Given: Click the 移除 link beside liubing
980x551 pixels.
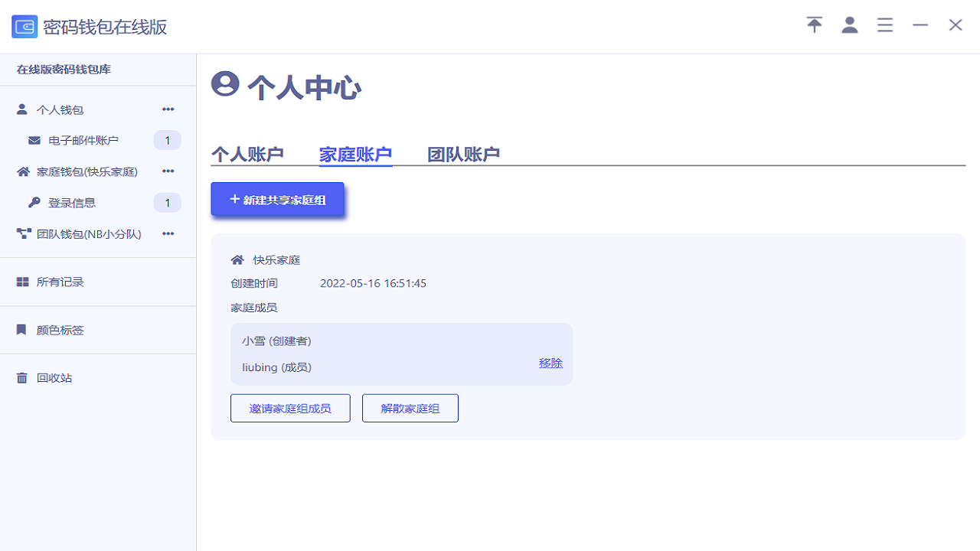Looking at the screenshot, I should 550,362.
